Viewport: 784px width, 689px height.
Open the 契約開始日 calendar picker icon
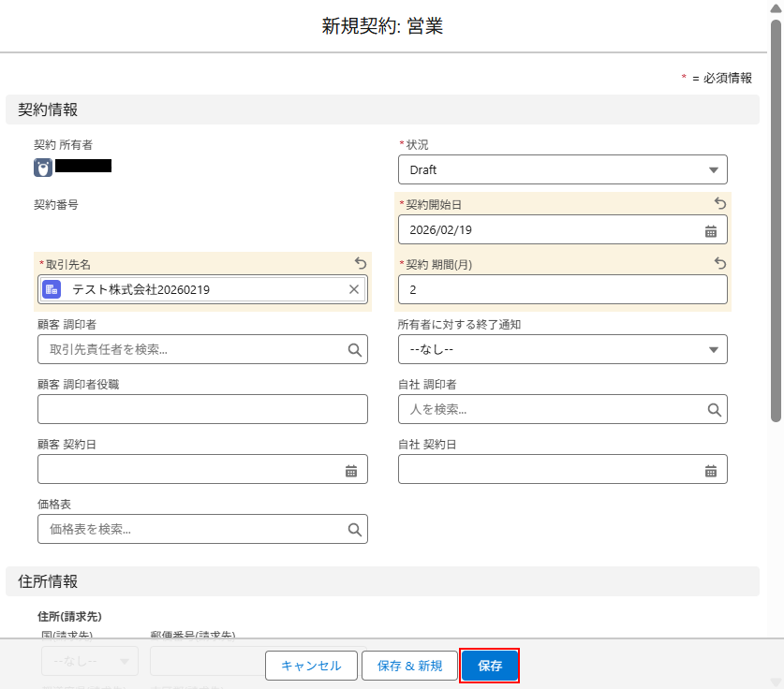click(x=710, y=230)
